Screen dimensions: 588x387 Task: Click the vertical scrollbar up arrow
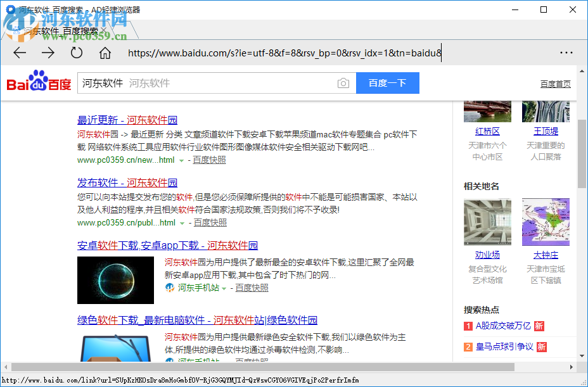(x=582, y=71)
